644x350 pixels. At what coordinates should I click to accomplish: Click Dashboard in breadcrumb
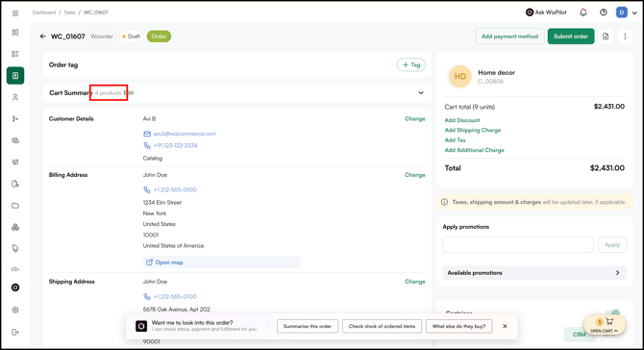[x=44, y=12]
